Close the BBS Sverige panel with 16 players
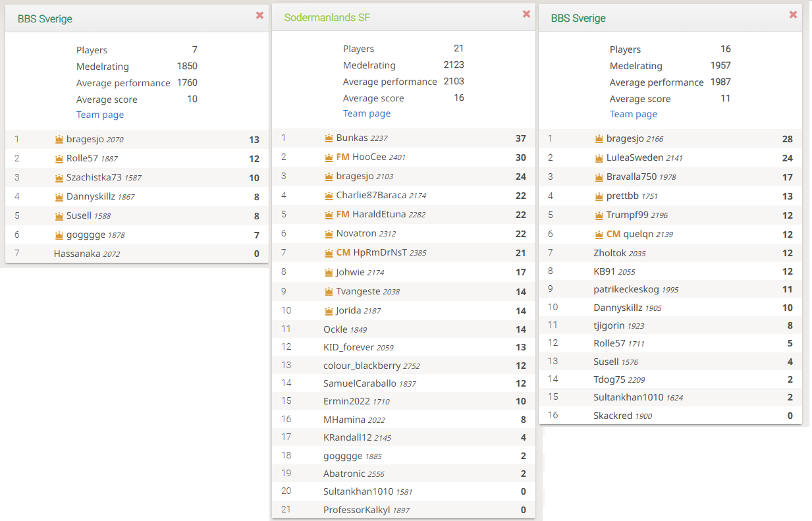The height and width of the screenshot is (521, 812). pos(793,14)
